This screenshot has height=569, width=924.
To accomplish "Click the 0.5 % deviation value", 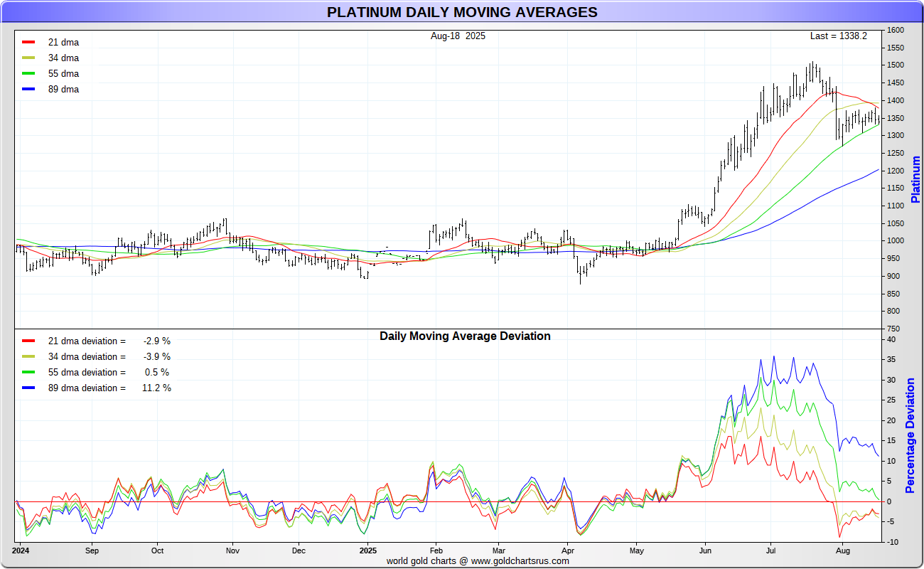I will 157,372.
